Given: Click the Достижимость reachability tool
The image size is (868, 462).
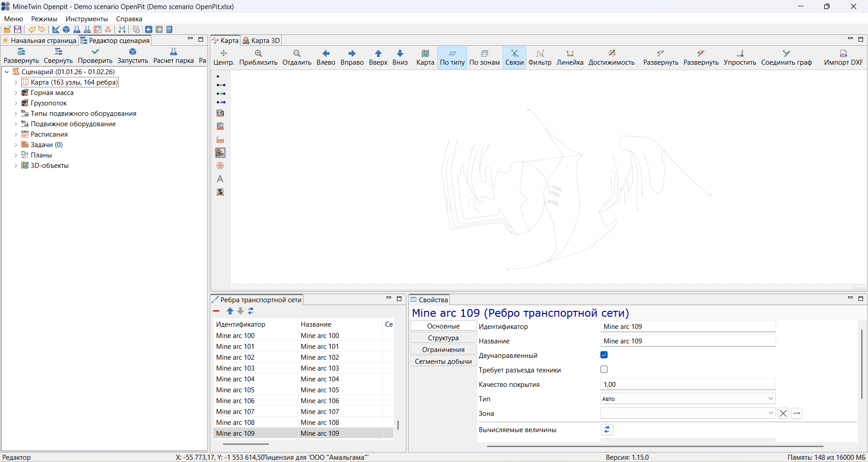Looking at the screenshot, I should [x=611, y=58].
